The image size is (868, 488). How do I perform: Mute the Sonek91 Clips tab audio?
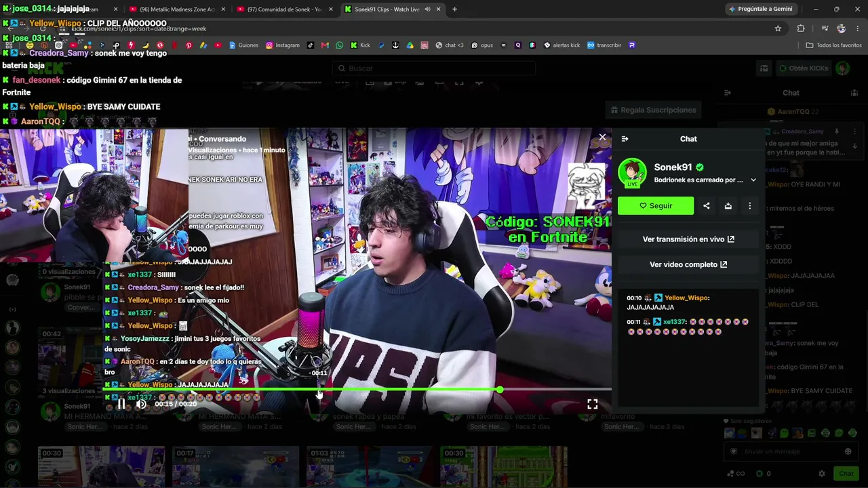tap(427, 9)
